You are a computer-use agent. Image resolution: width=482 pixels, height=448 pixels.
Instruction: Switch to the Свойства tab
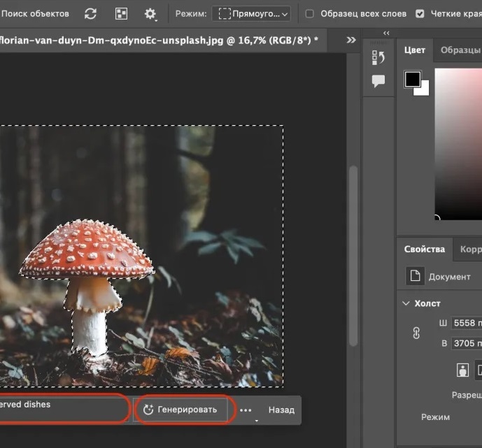point(424,249)
